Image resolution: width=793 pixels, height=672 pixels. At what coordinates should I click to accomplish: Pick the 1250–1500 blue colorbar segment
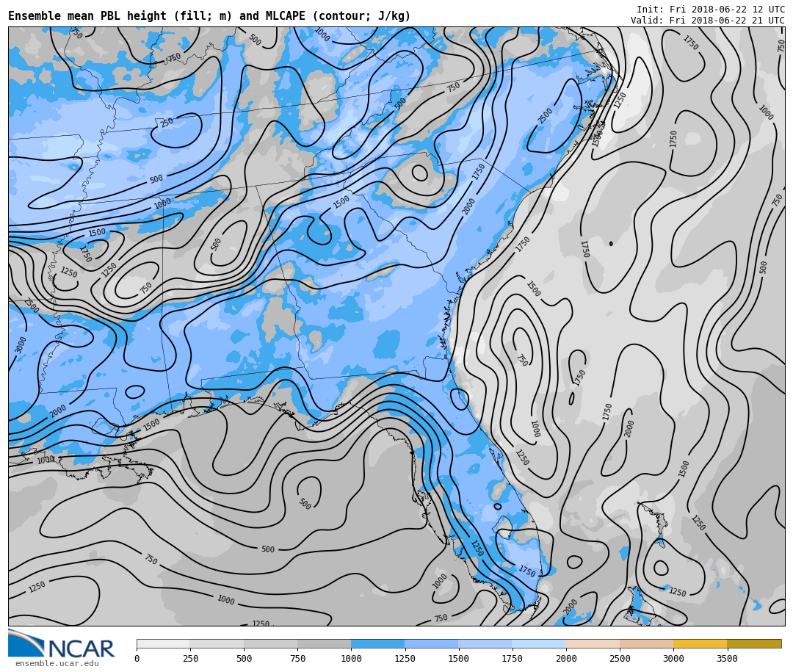point(432,643)
